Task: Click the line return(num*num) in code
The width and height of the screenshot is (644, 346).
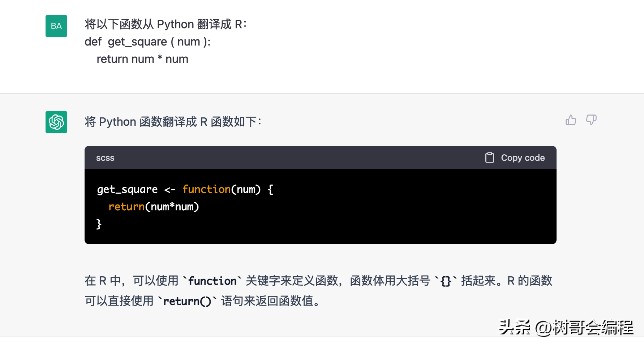Action: click(153, 207)
